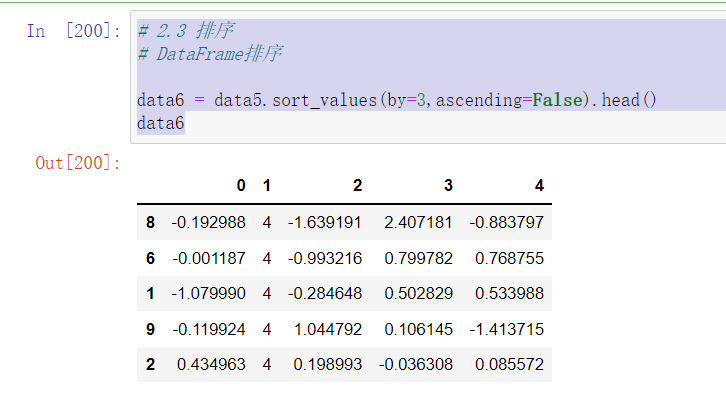The height and width of the screenshot is (394, 726).
Task: Click the 'False' keyword in the code
Action: click(557, 100)
